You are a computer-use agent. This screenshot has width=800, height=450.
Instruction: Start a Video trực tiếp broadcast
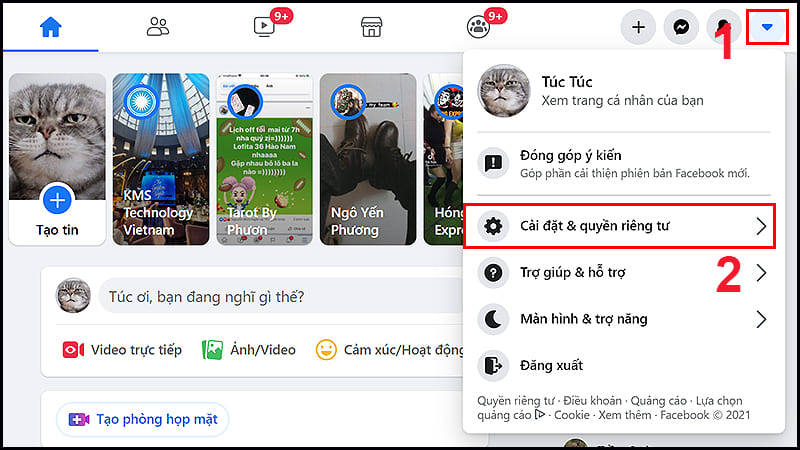coord(123,350)
